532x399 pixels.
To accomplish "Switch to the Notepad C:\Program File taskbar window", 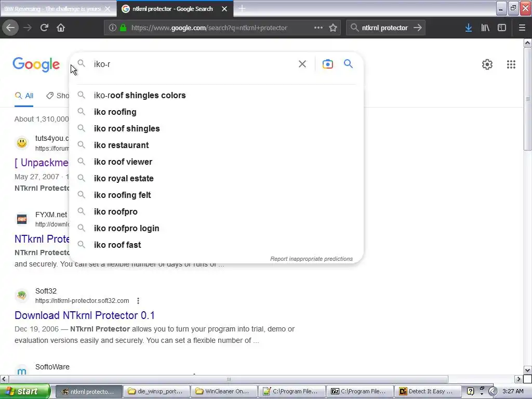I will 292,391.
